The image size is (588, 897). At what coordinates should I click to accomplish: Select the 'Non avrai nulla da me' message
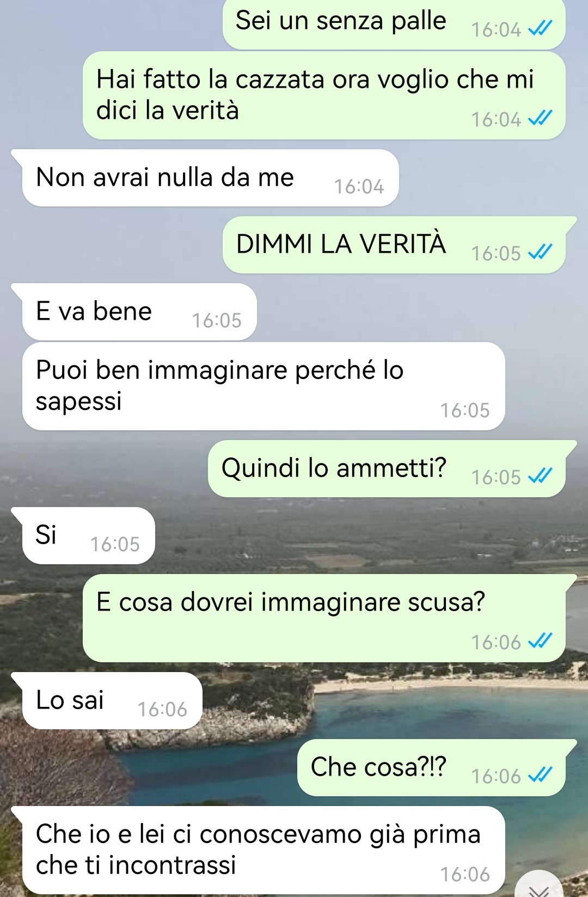(x=210, y=178)
